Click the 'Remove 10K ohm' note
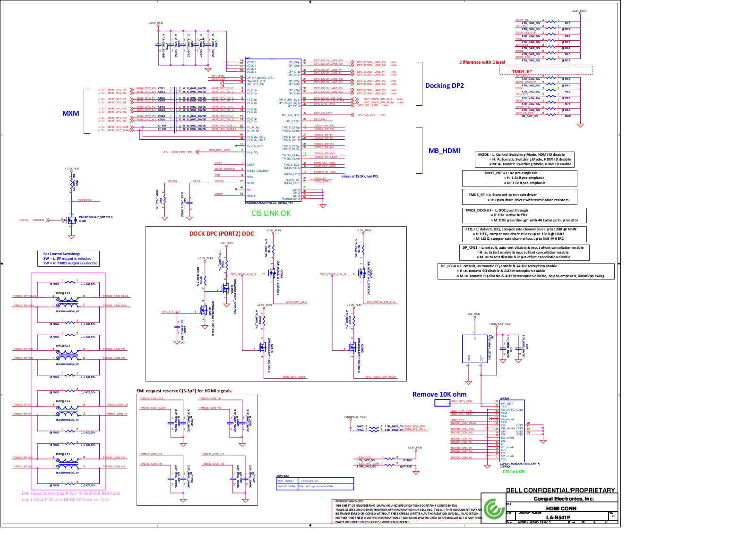Image resolution: width=756 pixels, height=534 pixels. click(x=439, y=394)
